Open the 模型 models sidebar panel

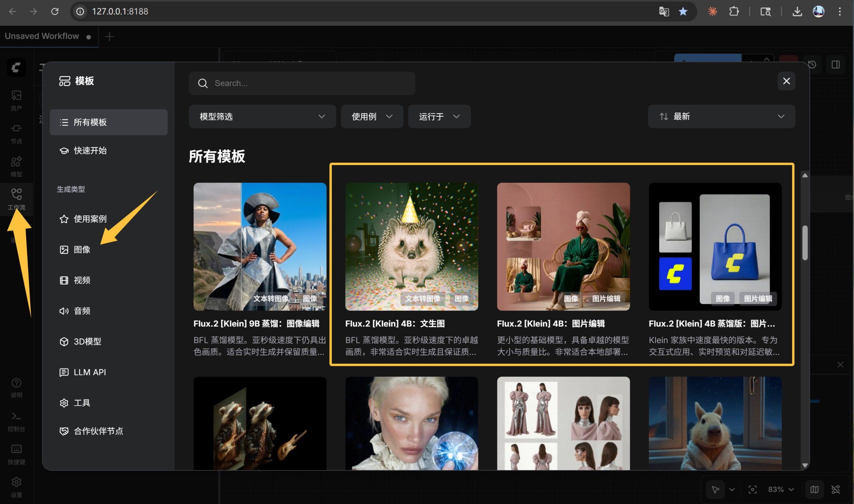16,162
